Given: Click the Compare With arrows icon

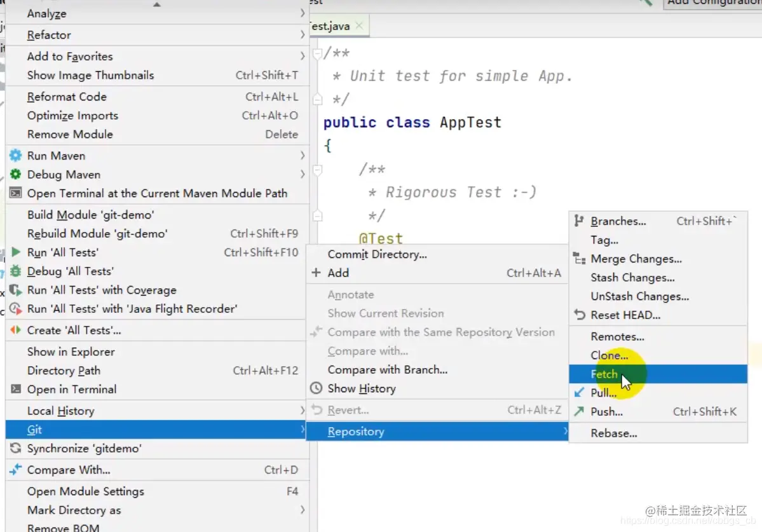Looking at the screenshot, I should tap(15, 469).
